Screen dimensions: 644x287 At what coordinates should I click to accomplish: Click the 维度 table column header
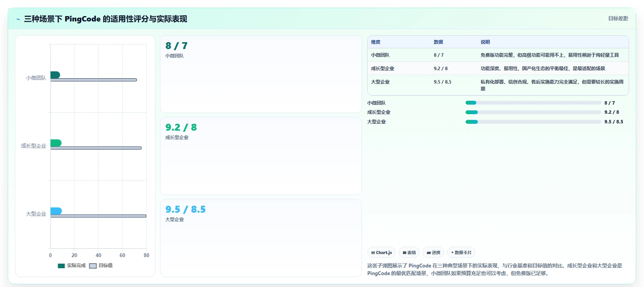tap(376, 42)
